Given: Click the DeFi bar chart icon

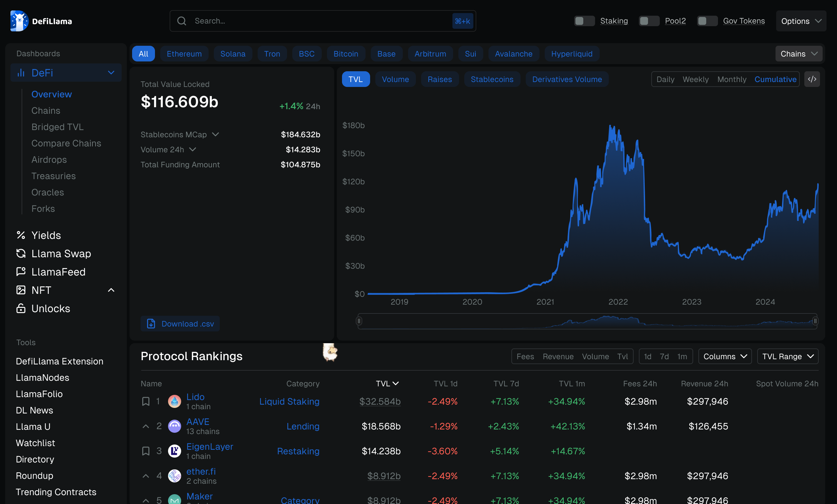Looking at the screenshot, I should point(21,73).
